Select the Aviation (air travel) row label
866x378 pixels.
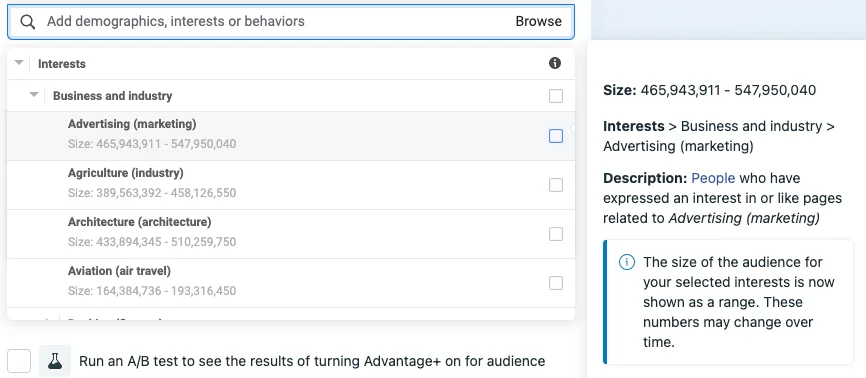pos(119,271)
